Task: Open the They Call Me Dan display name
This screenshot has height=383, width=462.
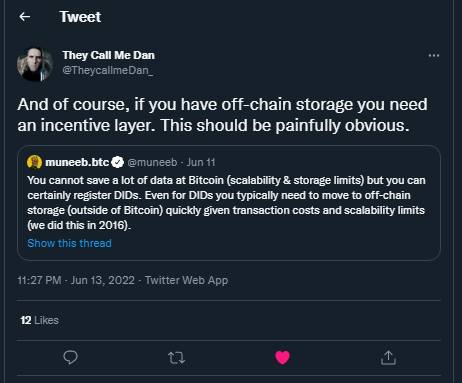Action: (x=108, y=55)
